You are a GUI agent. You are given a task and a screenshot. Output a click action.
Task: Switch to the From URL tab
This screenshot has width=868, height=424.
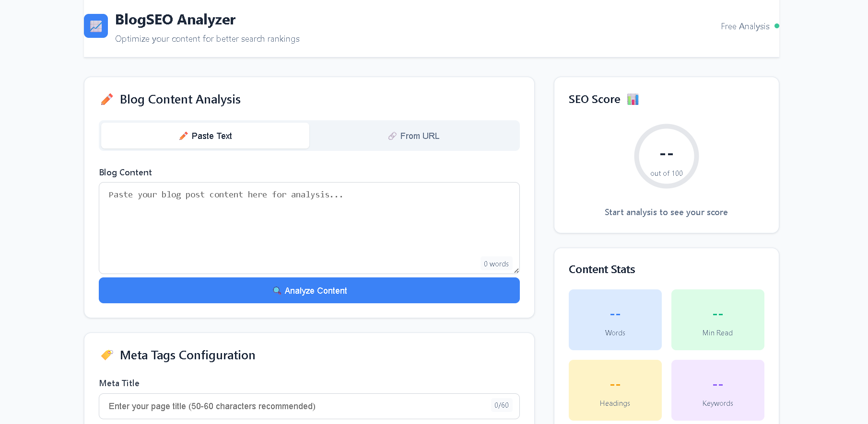[x=414, y=136]
